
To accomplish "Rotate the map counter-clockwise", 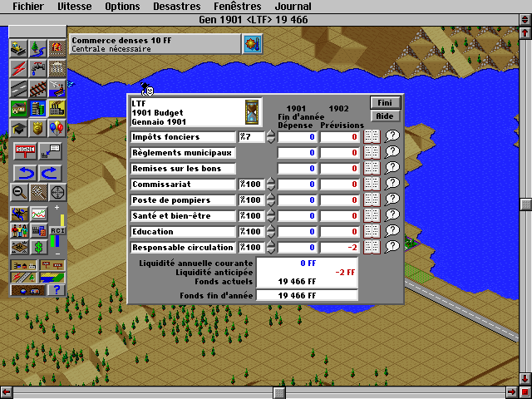I will pos(25,173).
